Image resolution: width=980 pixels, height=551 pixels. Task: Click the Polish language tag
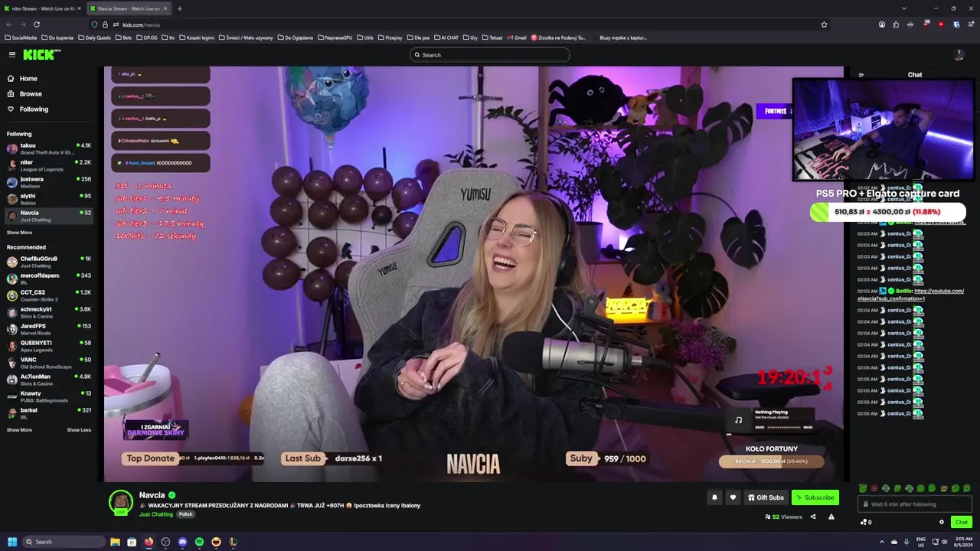(x=185, y=514)
